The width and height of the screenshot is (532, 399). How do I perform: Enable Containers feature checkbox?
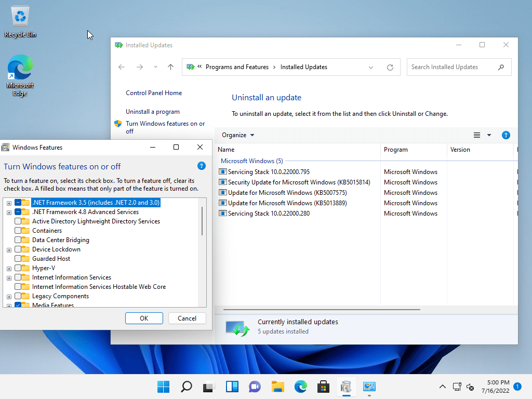[18, 231]
